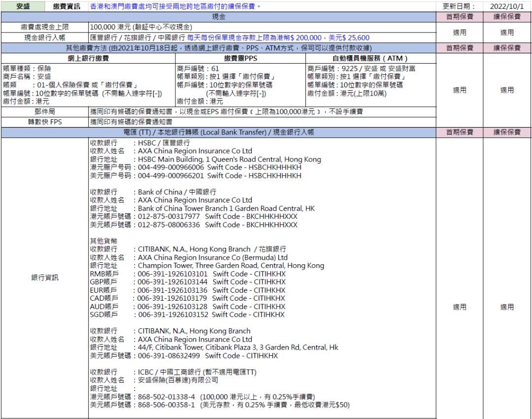Click the 安盛 green header cell

coord(23,6)
